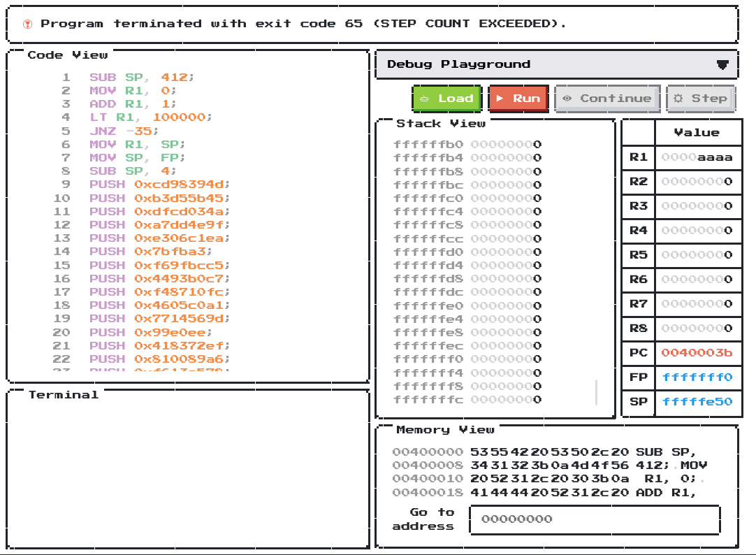Click memory row at address 00400018
The height and width of the screenshot is (555, 756).
[545, 493]
